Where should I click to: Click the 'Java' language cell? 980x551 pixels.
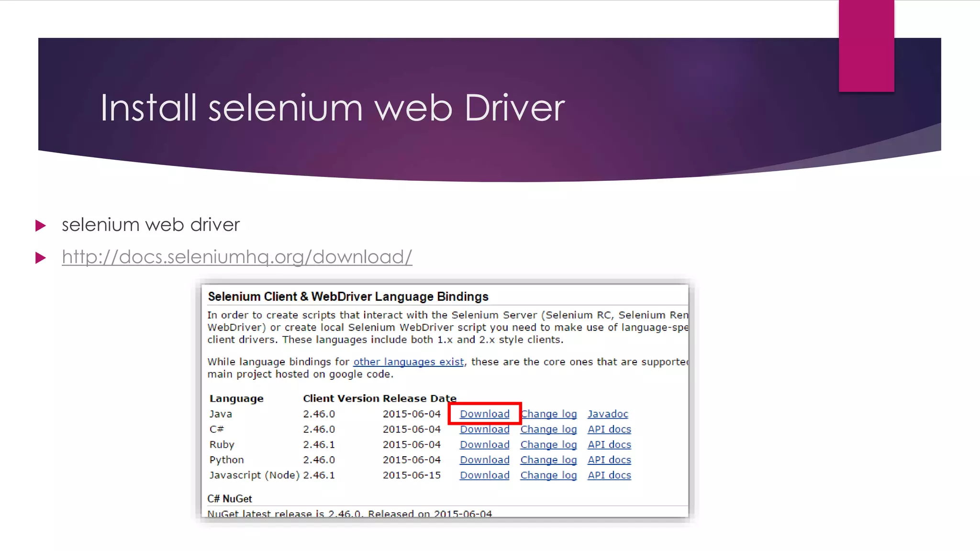point(221,414)
